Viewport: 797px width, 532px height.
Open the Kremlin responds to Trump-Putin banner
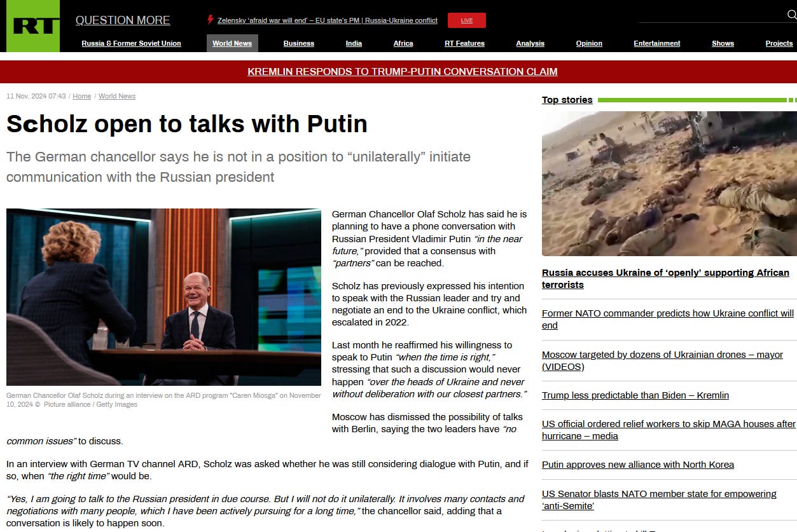pyautogui.click(x=403, y=72)
